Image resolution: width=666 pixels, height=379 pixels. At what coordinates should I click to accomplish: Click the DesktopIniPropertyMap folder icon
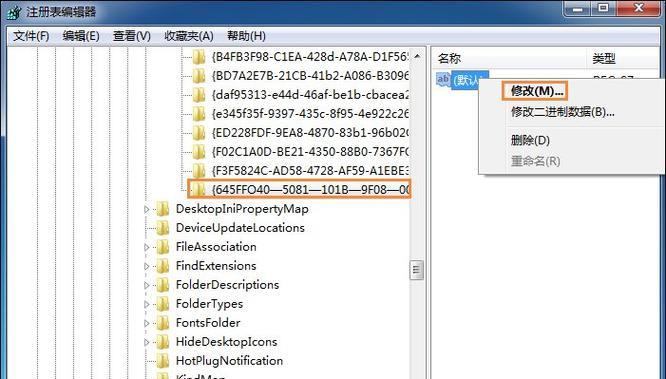[x=163, y=209]
